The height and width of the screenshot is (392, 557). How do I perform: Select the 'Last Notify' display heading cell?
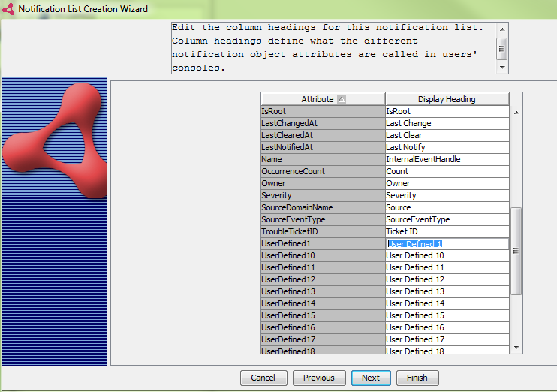point(447,147)
